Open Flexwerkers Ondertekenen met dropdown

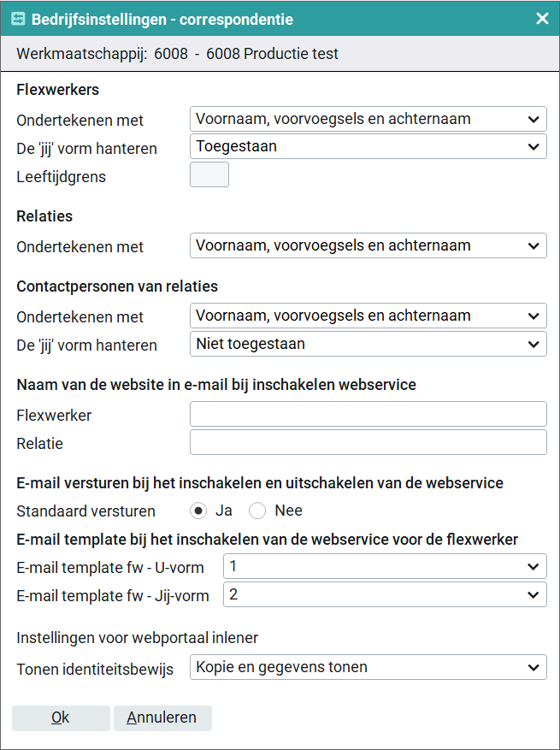point(368,119)
